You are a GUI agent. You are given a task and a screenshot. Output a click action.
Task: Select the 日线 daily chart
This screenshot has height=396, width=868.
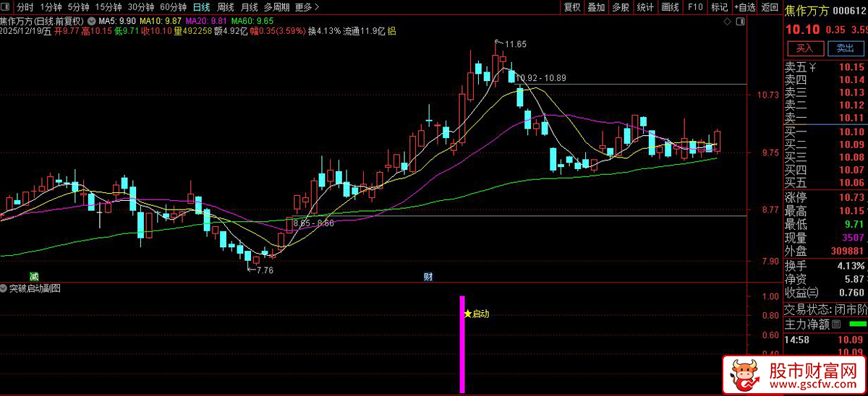point(201,7)
